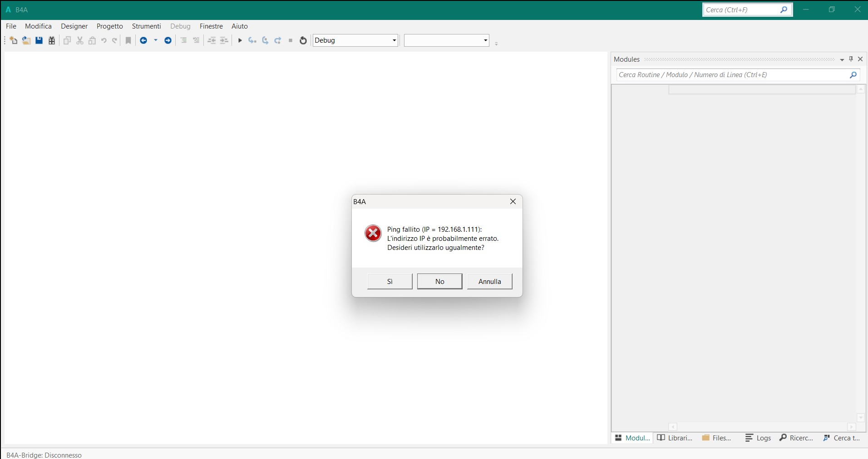Open the Debug build configuration dropdown
Screen dimensions: 868x459
(x=355, y=40)
